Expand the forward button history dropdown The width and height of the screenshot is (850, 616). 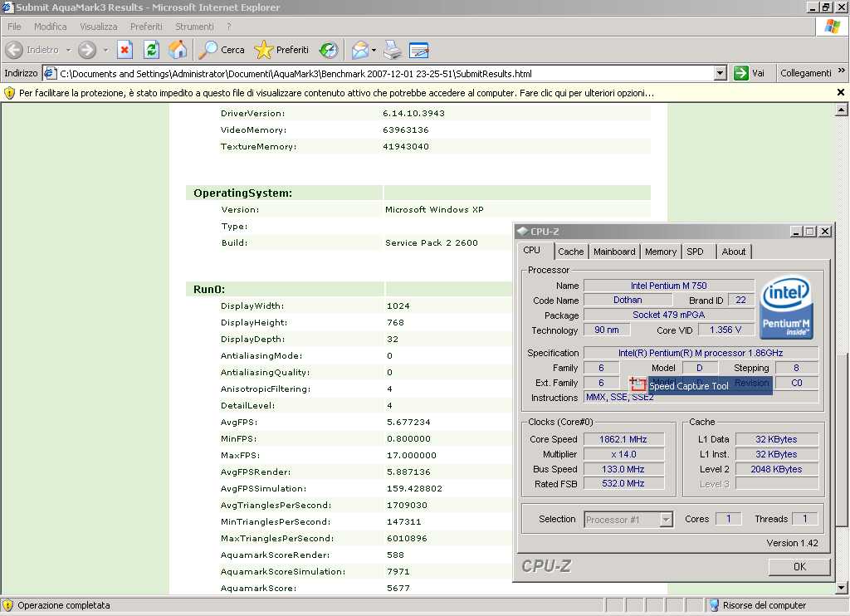tap(105, 50)
